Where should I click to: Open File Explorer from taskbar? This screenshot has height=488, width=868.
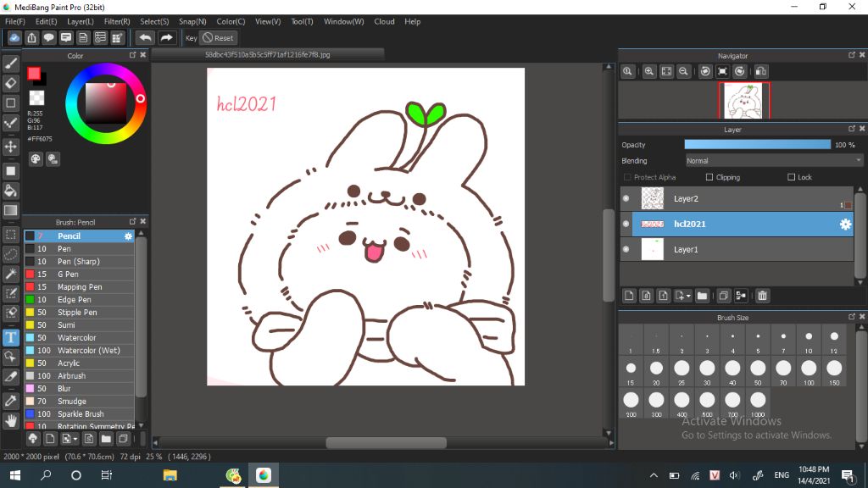click(x=170, y=475)
